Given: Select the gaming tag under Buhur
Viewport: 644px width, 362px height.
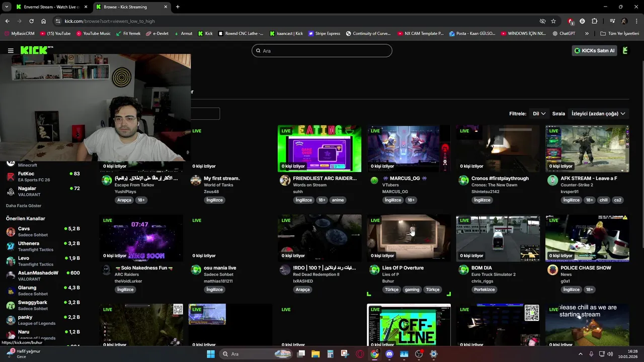Looking at the screenshot, I should (x=412, y=290).
